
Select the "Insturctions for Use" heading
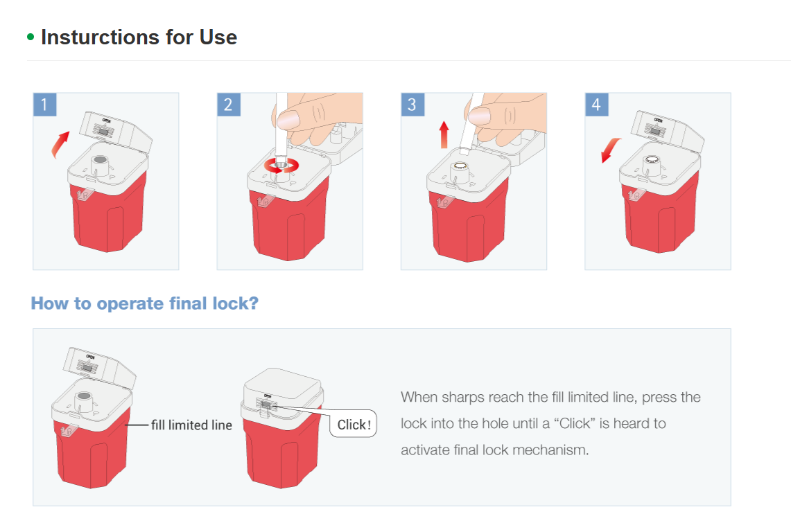(139, 37)
